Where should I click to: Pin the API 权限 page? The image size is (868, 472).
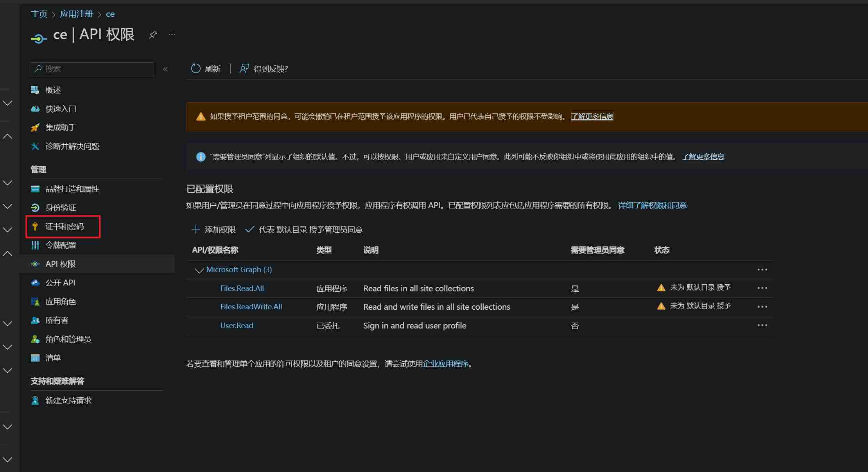tap(153, 34)
